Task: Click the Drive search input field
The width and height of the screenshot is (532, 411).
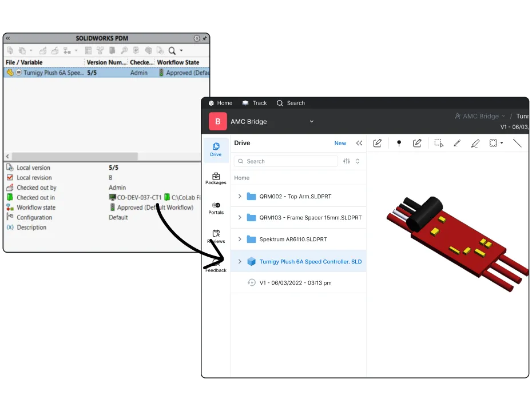Action: click(x=286, y=161)
